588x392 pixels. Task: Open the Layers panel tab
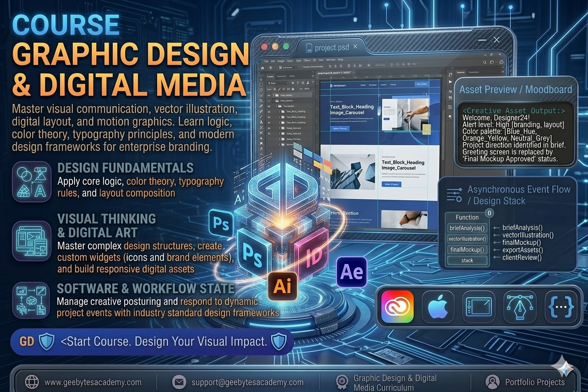[x=270, y=77]
